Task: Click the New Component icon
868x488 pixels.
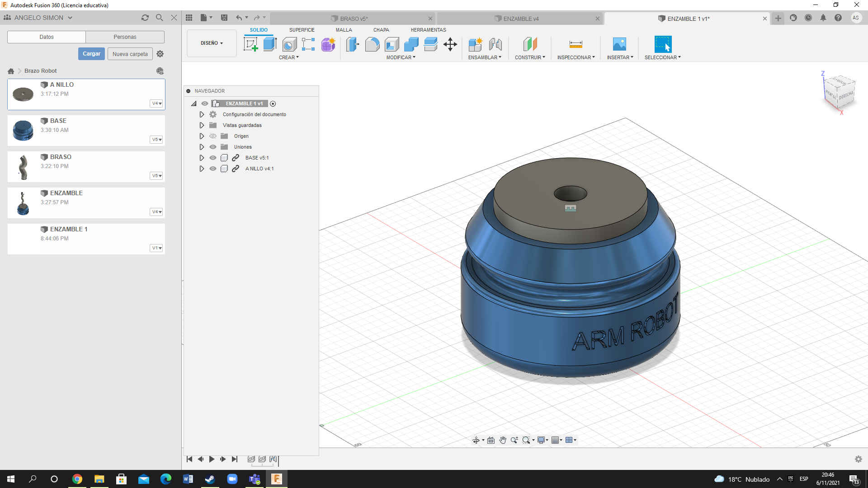Action: 475,44
